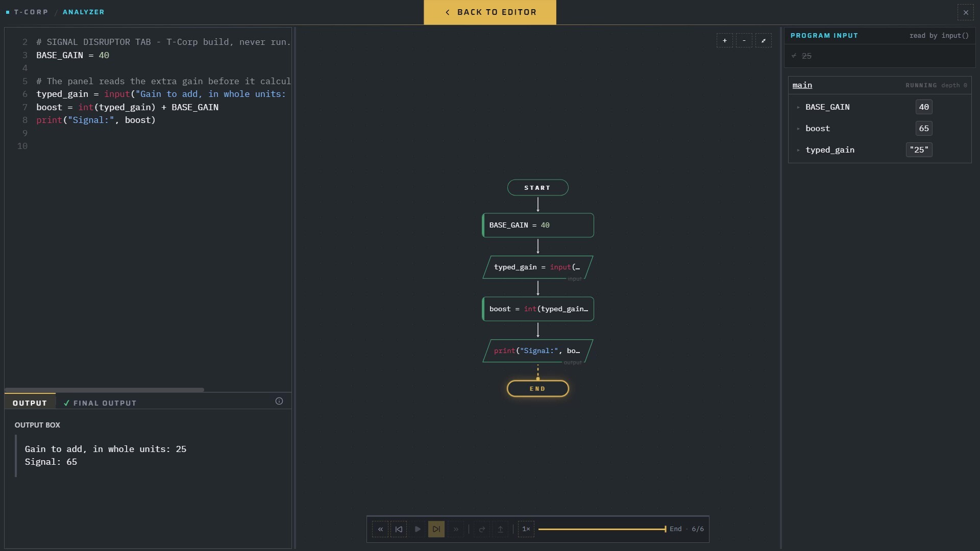
Task: Click the main stack frame link
Action: click(802, 85)
